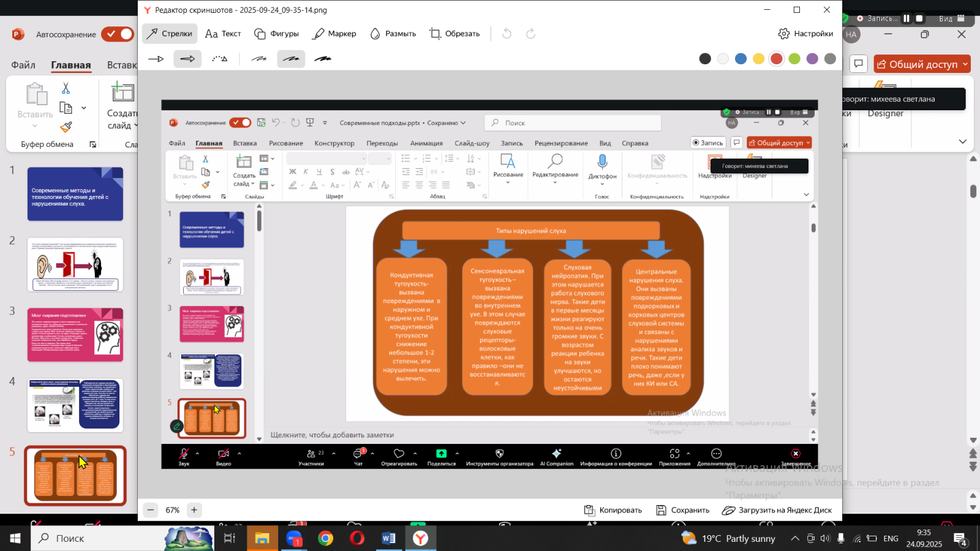
Task: Click Сохранить to save the screenshot
Action: click(682, 510)
